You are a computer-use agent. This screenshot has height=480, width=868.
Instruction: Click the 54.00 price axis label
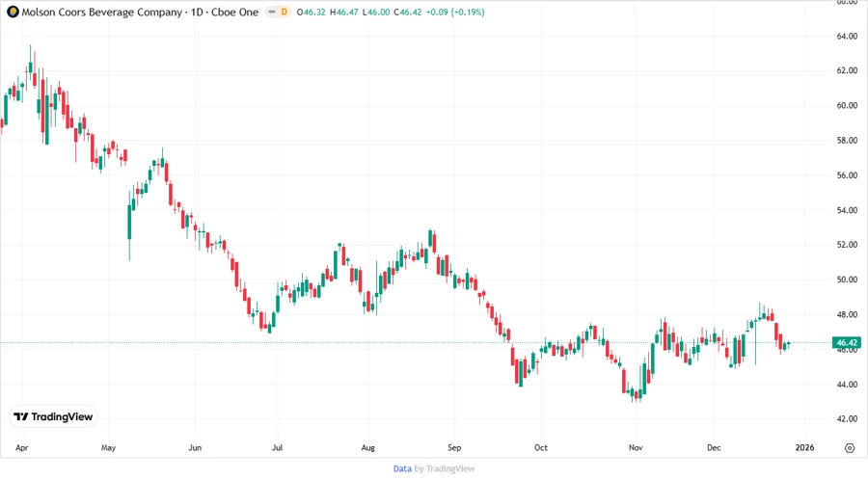coord(847,210)
